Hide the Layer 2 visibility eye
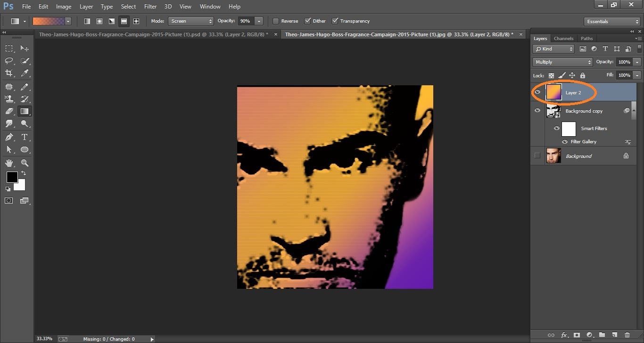 (537, 92)
